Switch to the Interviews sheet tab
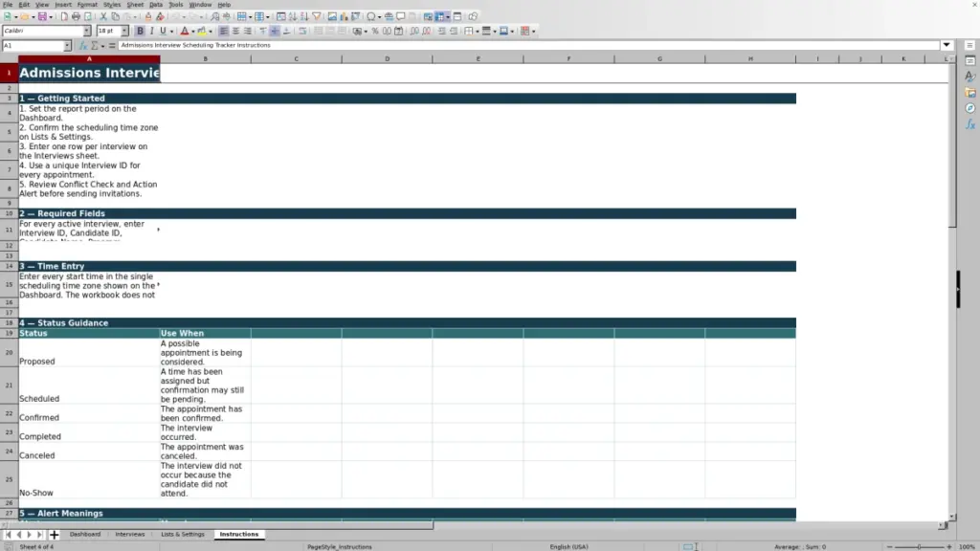The width and height of the screenshot is (980, 551). click(x=130, y=534)
